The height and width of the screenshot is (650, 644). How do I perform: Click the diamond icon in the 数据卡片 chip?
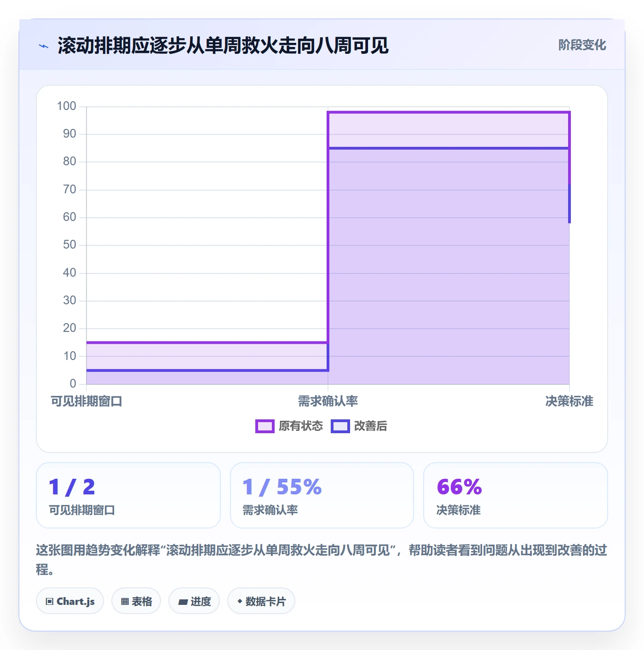pyautogui.click(x=240, y=601)
